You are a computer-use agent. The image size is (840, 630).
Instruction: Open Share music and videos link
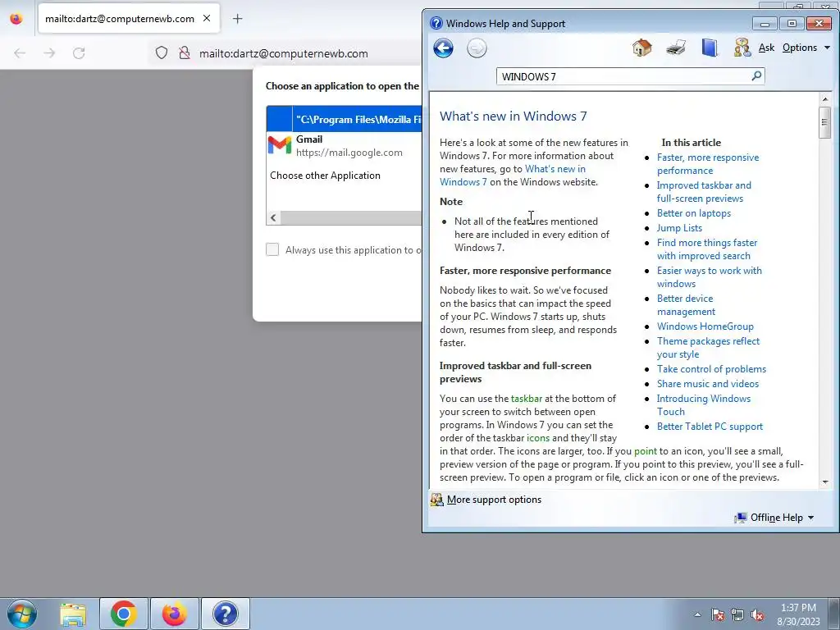coord(708,384)
